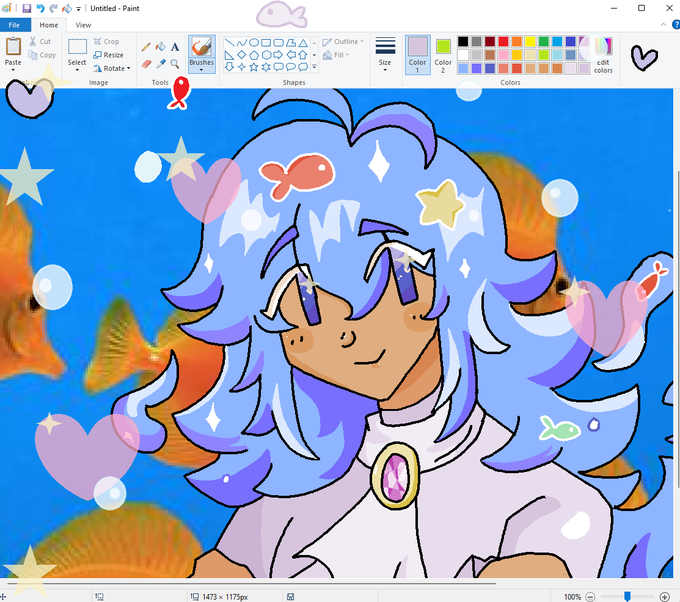Open the shape Fill dropdown
The height and width of the screenshot is (602, 680).
(x=337, y=55)
